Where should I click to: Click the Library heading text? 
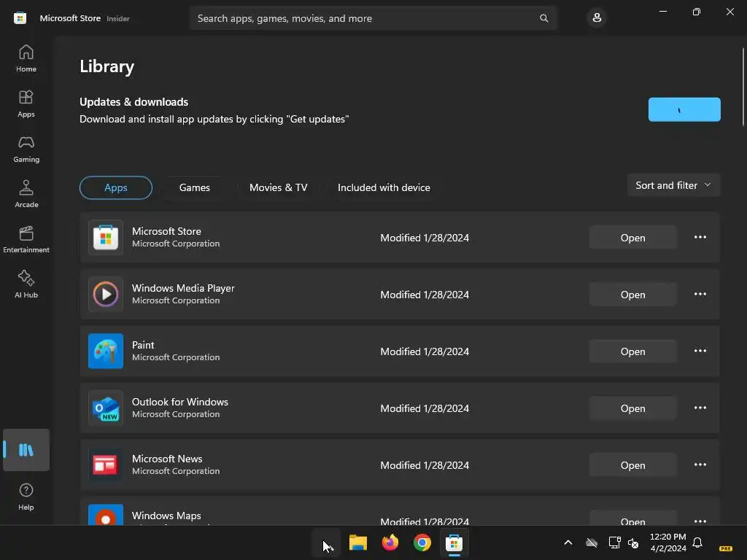[x=107, y=66]
